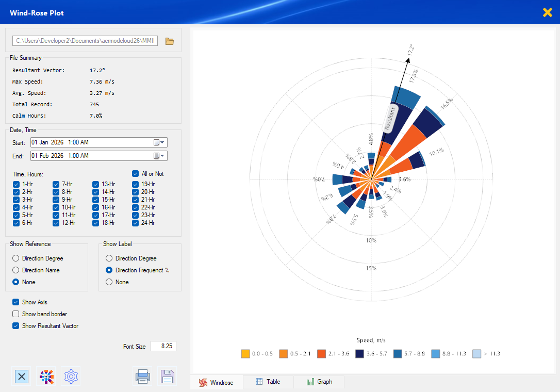
Task: Toggle the All or Not checkbox
Action: click(x=135, y=174)
